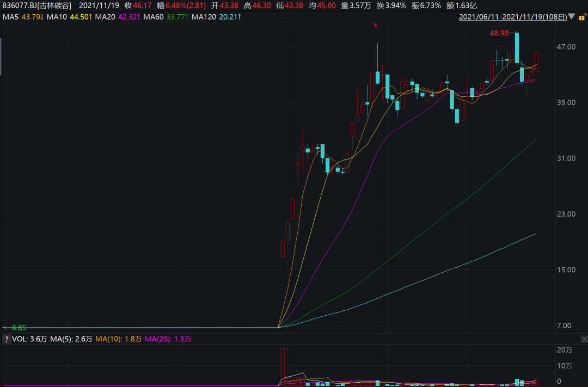Viewport: 588px width, 387px height.
Task: Select the tall cyan candlestick at the 48.98 high
Action: [x=517, y=47]
